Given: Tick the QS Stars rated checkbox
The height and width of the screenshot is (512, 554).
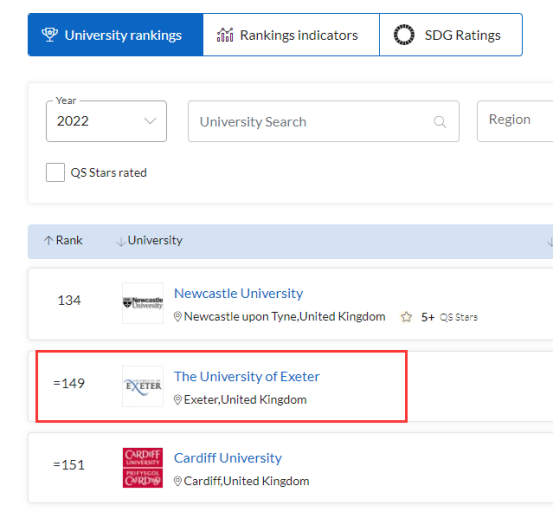Looking at the screenshot, I should click(x=55, y=172).
